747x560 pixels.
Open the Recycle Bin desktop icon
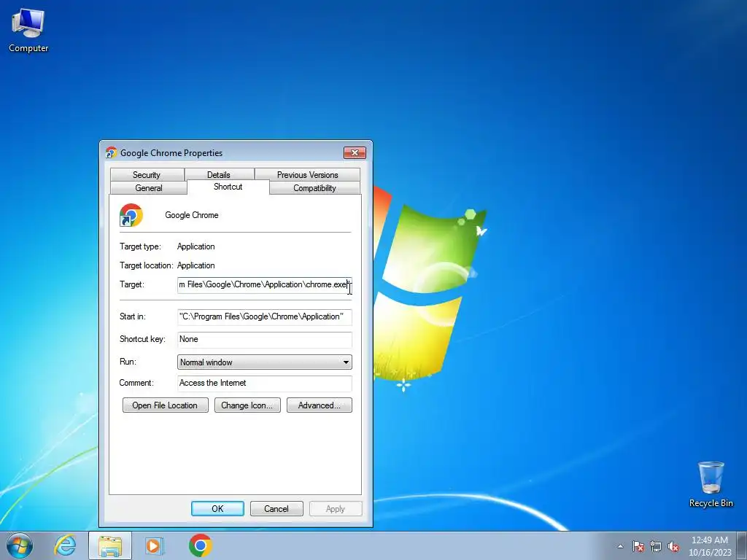coord(711,484)
